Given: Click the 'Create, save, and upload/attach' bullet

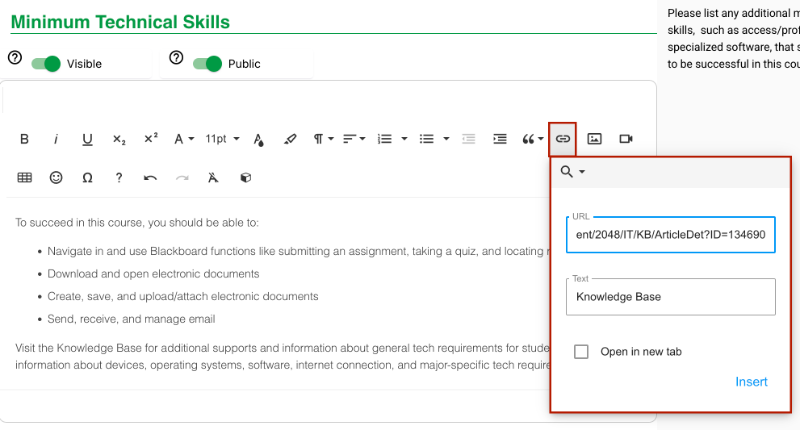Looking at the screenshot, I should pos(183,296).
